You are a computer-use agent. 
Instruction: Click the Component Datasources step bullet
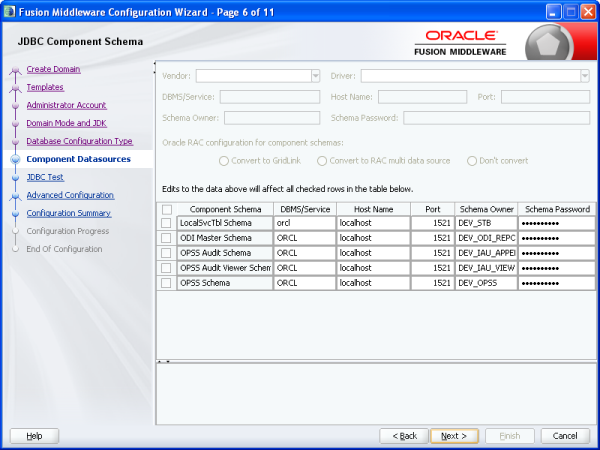pyautogui.click(x=15, y=159)
